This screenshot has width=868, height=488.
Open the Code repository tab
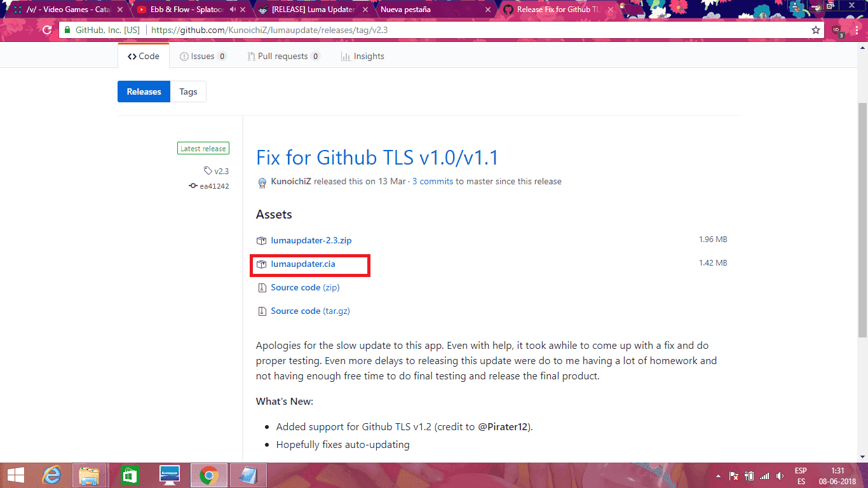(x=144, y=57)
